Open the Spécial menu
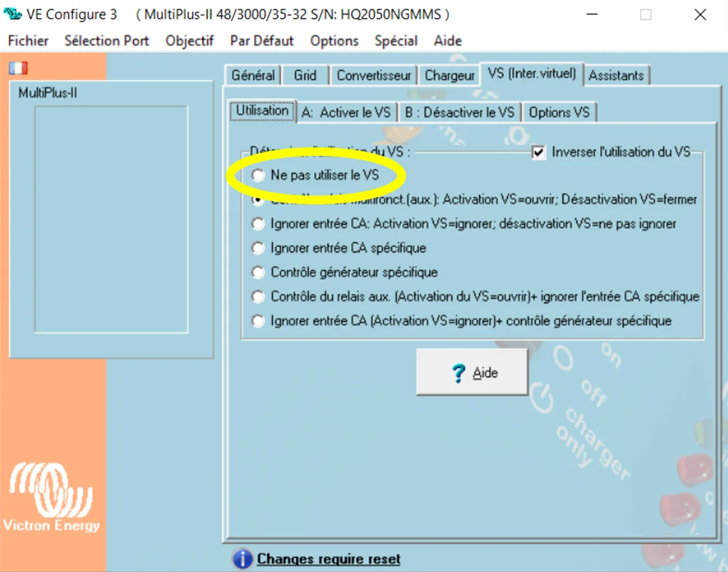Screen dimensions: 728x572 [x=396, y=41]
